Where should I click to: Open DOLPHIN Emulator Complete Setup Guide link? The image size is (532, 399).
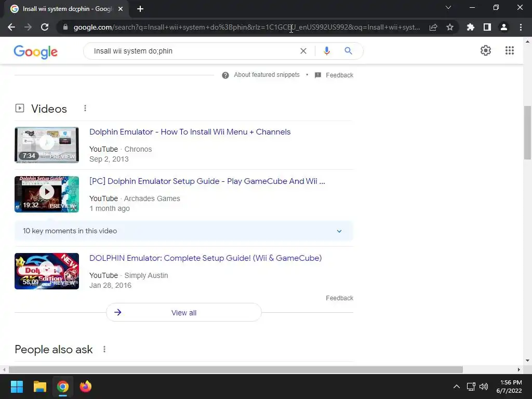point(205,258)
